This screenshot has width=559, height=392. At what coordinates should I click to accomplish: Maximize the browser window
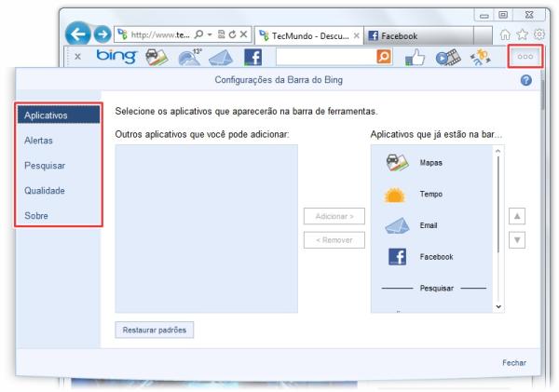[x=503, y=15]
